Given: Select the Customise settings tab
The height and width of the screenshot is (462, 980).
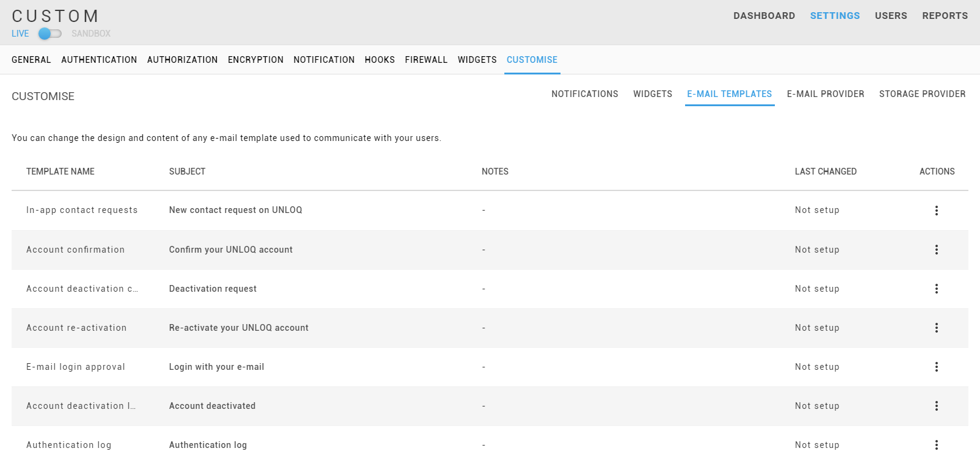Looking at the screenshot, I should click(x=532, y=60).
